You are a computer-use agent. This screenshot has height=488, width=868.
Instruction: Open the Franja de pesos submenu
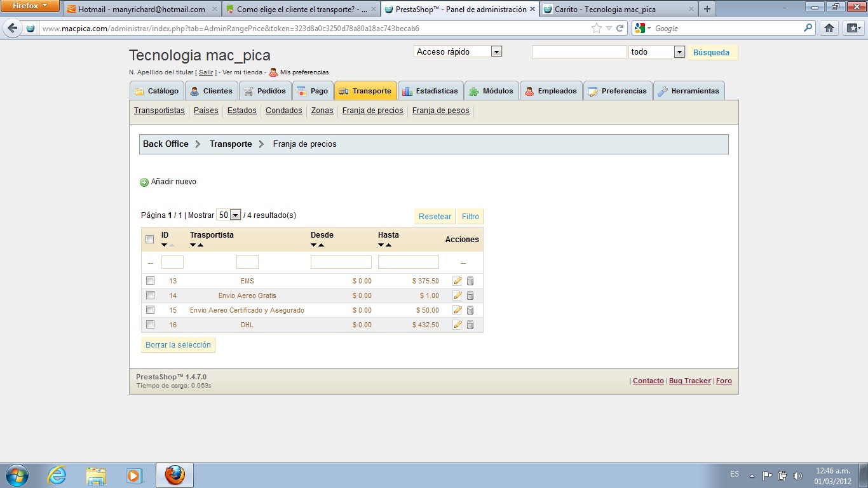pos(440,111)
